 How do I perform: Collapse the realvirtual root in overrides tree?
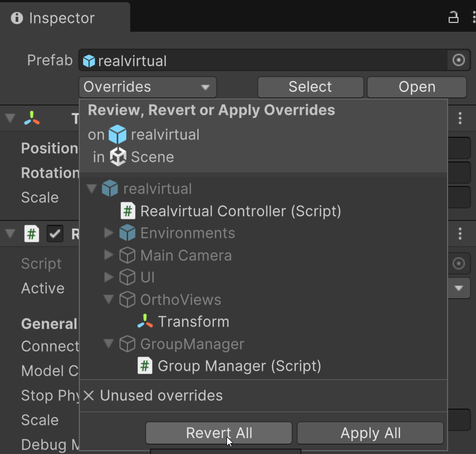pyautogui.click(x=91, y=189)
